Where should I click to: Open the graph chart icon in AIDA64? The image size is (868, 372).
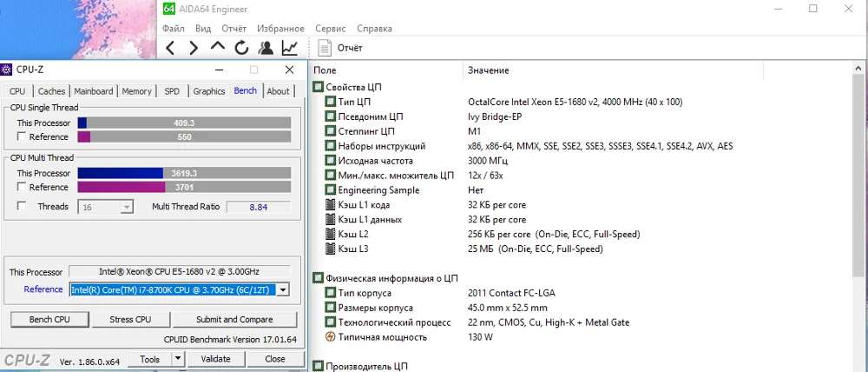[290, 48]
